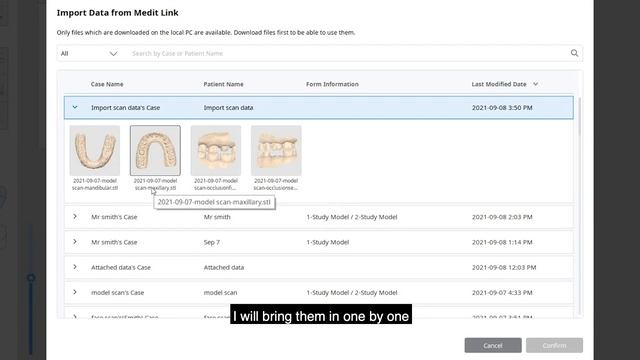
Task: Click the background window's vertical slider handle
Action: 31,278
